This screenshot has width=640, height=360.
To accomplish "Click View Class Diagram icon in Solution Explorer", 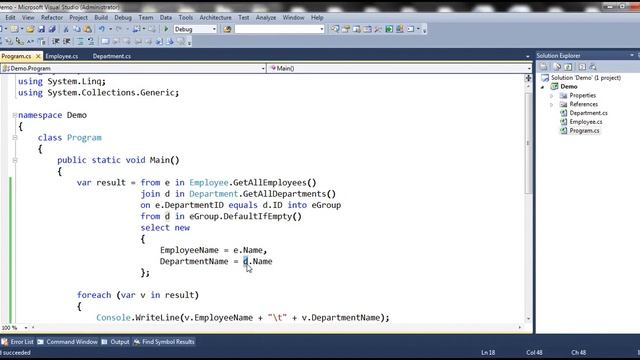I will click(593, 67).
